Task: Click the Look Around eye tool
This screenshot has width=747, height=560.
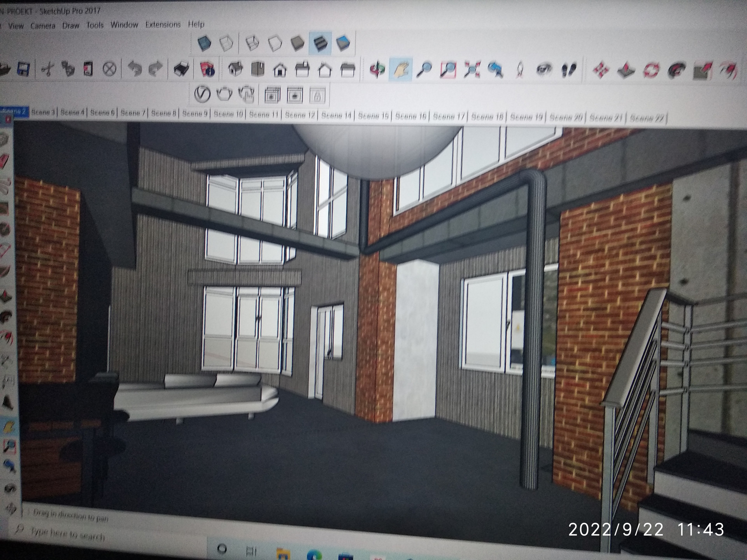Action: [x=544, y=70]
